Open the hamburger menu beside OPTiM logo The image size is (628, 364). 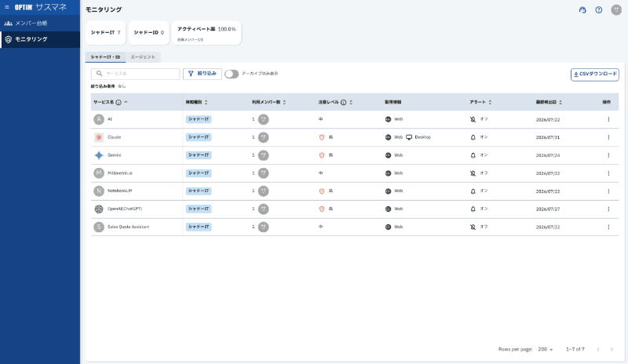tap(7, 7)
